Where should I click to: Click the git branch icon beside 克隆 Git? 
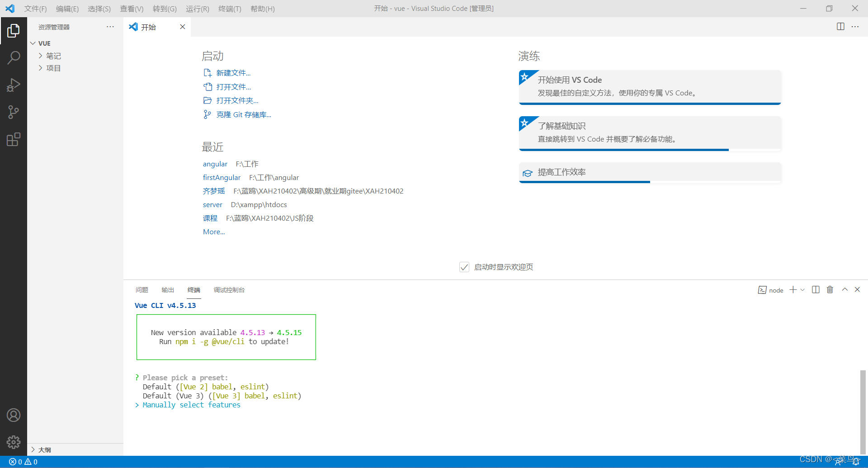(x=208, y=114)
